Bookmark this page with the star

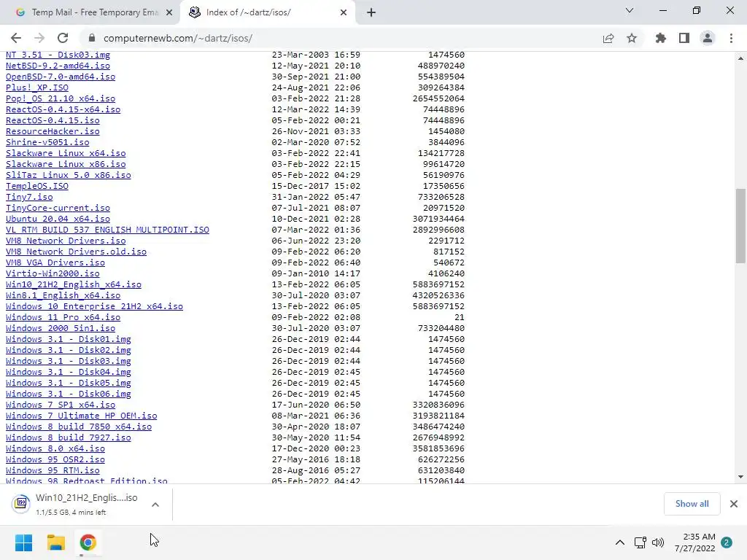(632, 38)
